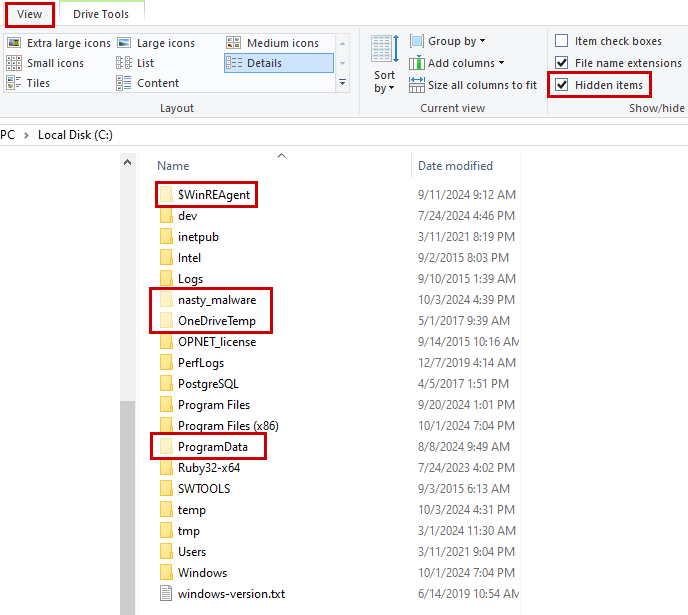Click the navigation pane scrollbar thumb
Screen dimensions: 688x615
(x=127, y=508)
